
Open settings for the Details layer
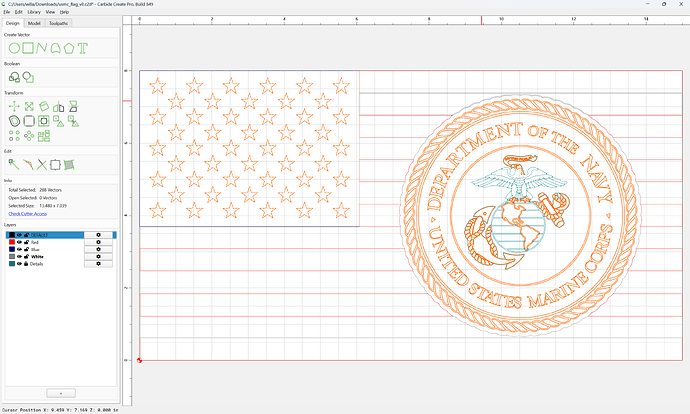[x=98, y=264]
